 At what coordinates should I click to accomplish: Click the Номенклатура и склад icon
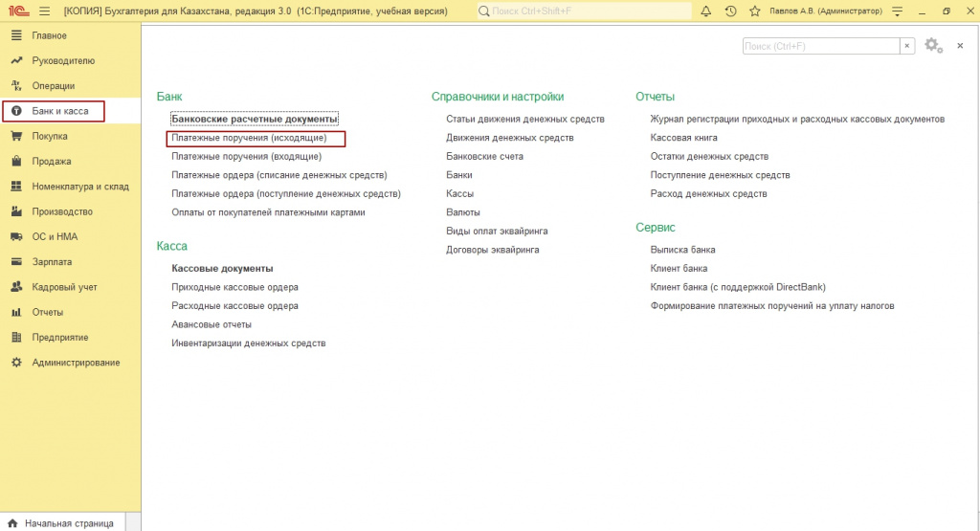point(16,187)
